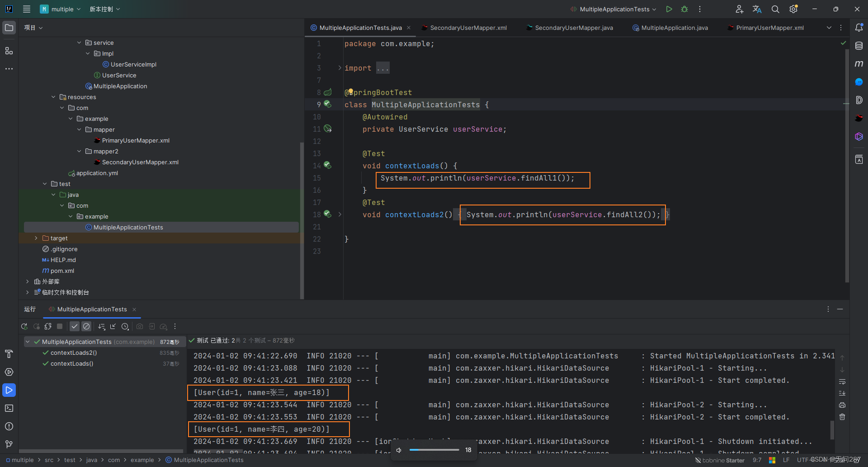Image resolution: width=868 pixels, height=467 pixels.
Task: Switch to MultipleApplication.java editor tab
Action: pos(670,28)
